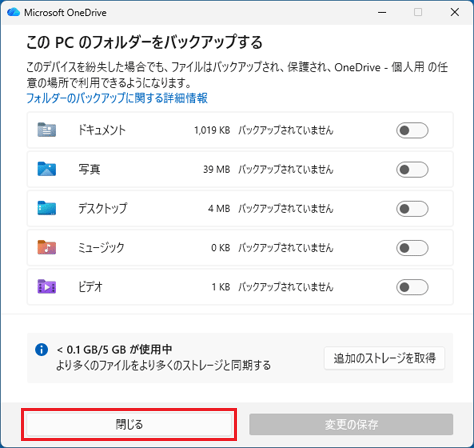Click より多くのファイルをより多くのストレージと同期する text
This screenshot has width=474, height=448.
(163, 366)
